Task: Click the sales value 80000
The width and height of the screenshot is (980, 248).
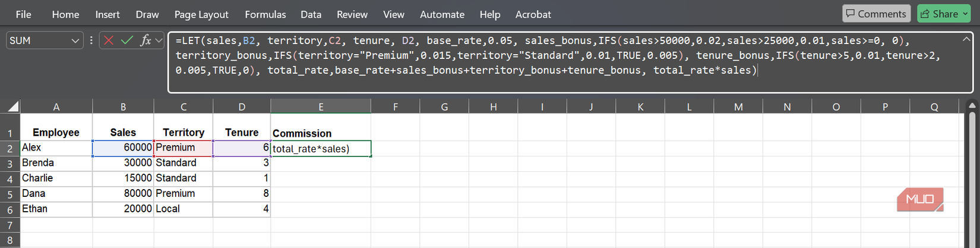Action: (x=123, y=194)
